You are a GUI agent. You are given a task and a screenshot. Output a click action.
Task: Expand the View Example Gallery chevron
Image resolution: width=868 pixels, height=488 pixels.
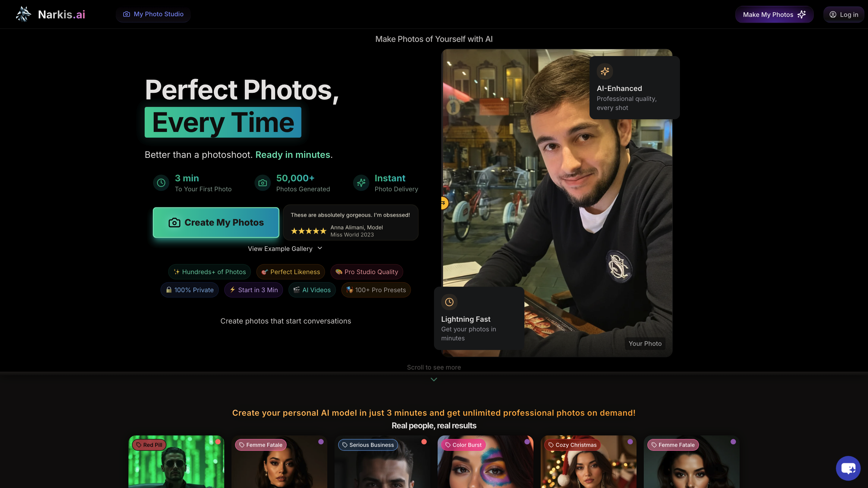coord(320,248)
